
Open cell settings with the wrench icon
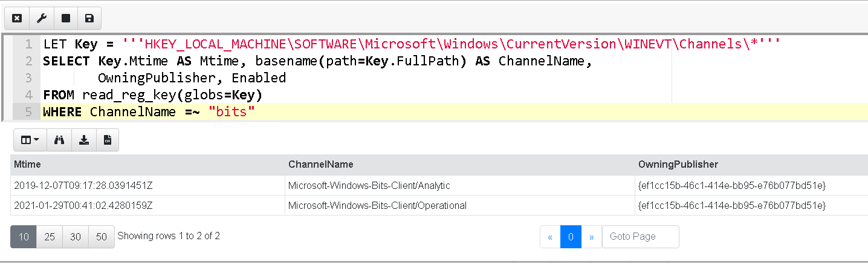point(42,19)
